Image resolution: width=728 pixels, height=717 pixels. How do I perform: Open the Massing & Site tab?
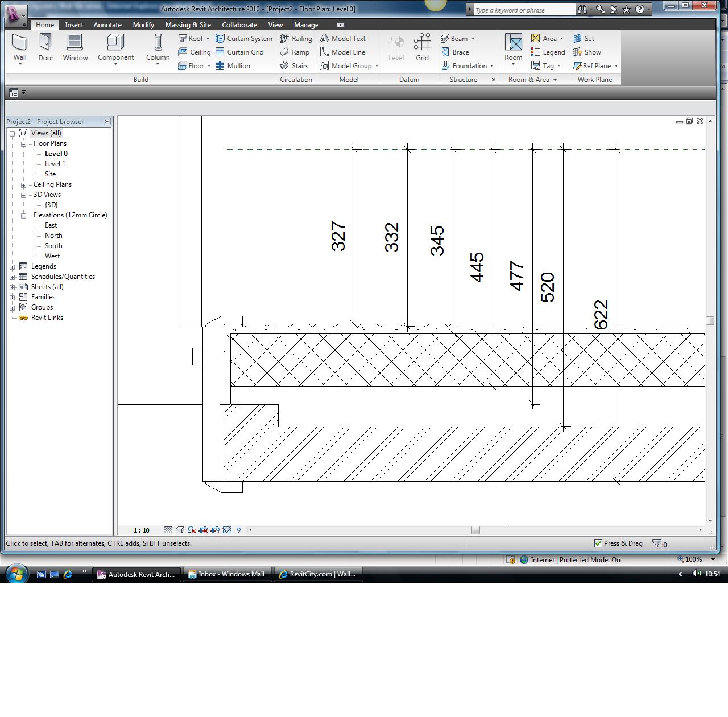tap(188, 25)
